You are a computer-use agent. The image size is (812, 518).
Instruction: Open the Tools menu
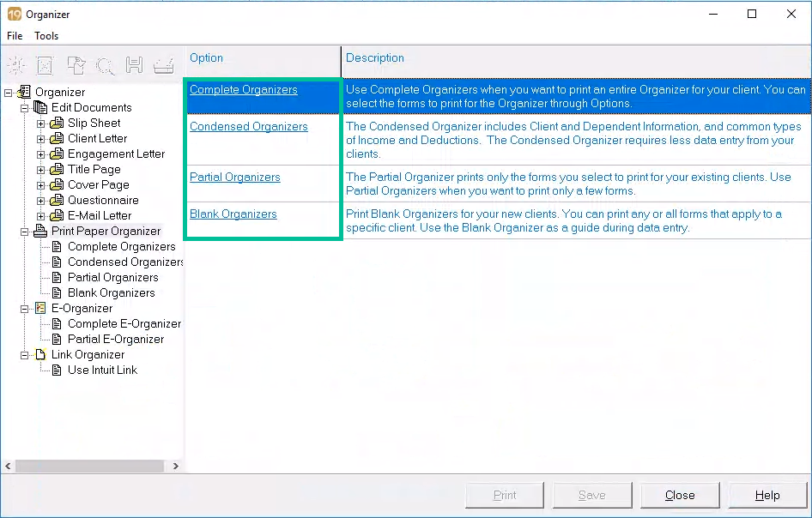tap(46, 36)
